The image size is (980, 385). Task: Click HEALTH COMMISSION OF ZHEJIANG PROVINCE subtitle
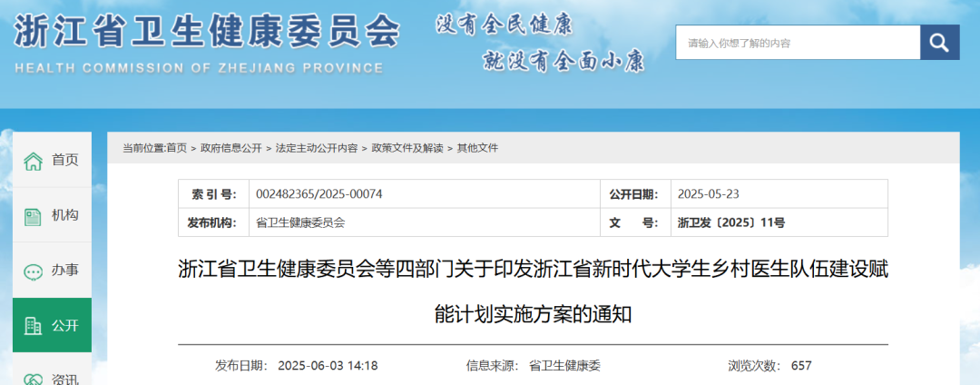[x=198, y=67]
